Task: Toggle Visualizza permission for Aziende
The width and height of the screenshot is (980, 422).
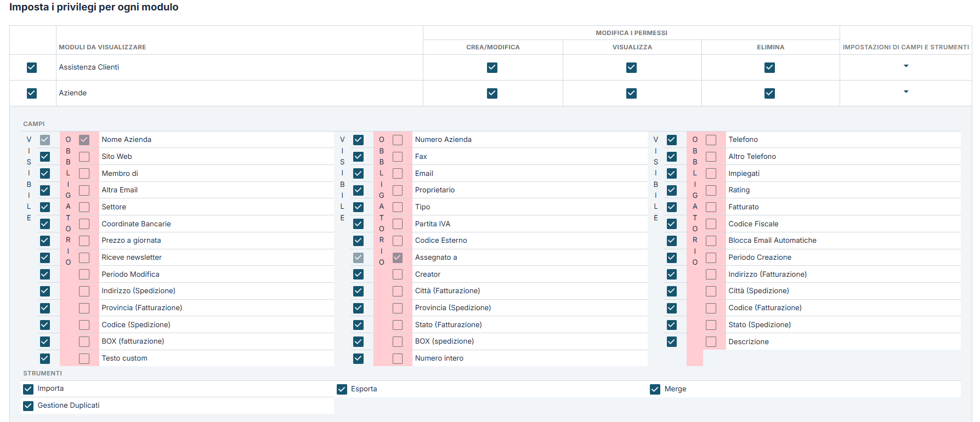Action: tap(631, 93)
